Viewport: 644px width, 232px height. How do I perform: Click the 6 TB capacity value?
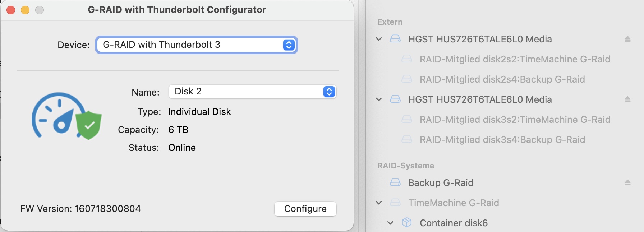178,130
